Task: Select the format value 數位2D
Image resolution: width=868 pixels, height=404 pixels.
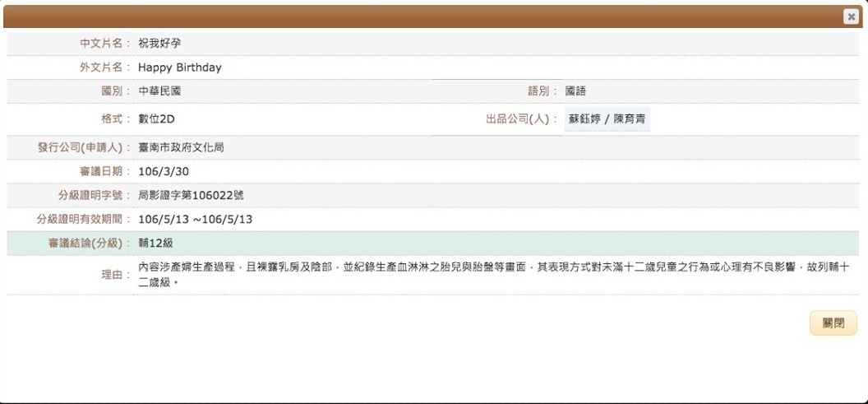Action: coord(156,119)
